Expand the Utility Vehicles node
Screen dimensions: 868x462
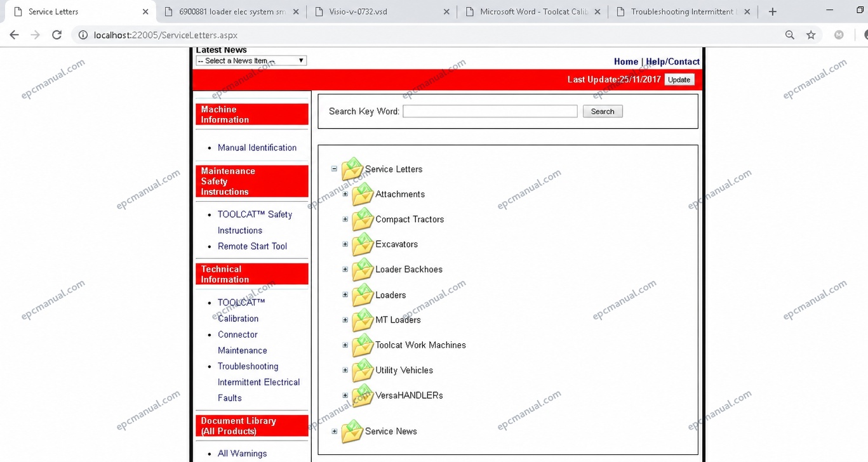(345, 370)
